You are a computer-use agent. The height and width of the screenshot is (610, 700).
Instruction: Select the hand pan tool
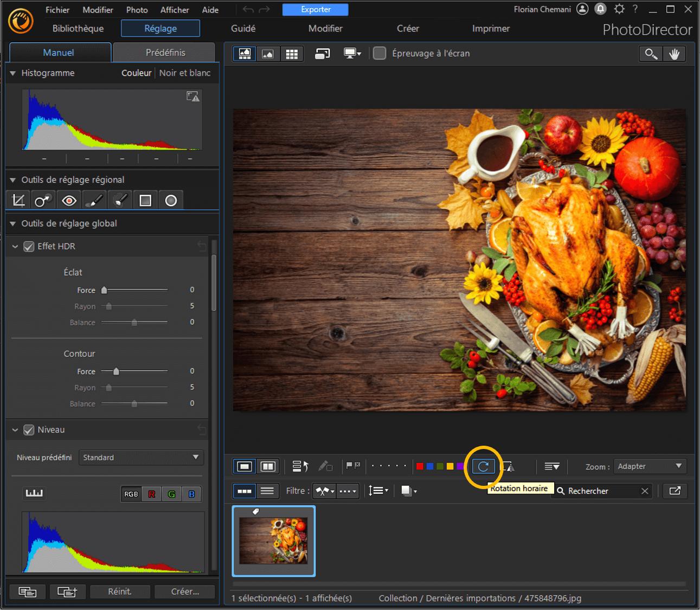coord(674,54)
